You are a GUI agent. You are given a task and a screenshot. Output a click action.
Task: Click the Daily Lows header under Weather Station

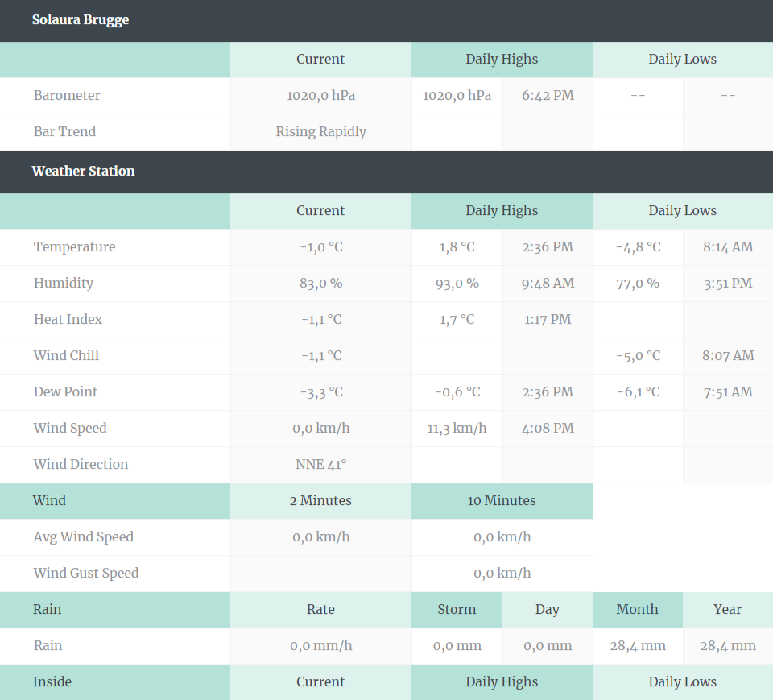point(683,211)
